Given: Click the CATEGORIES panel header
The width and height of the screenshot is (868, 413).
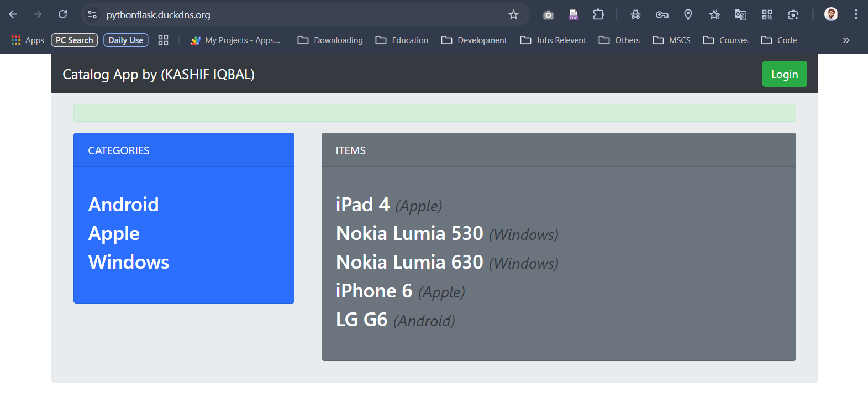Looking at the screenshot, I should coord(184,150).
